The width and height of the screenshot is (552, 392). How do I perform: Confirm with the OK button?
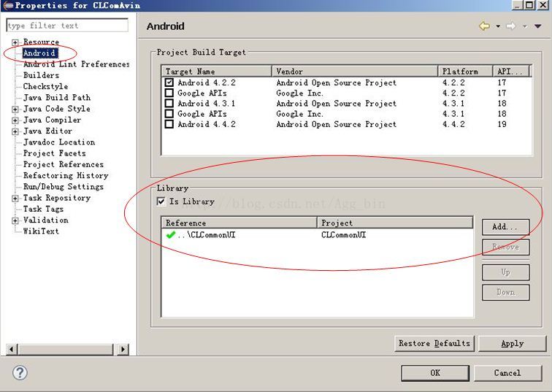435,373
